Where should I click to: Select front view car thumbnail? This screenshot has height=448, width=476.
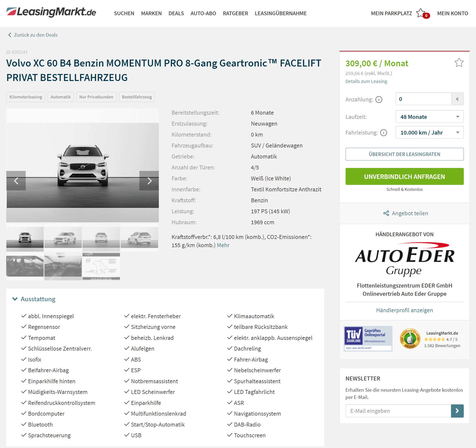click(25, 237)
